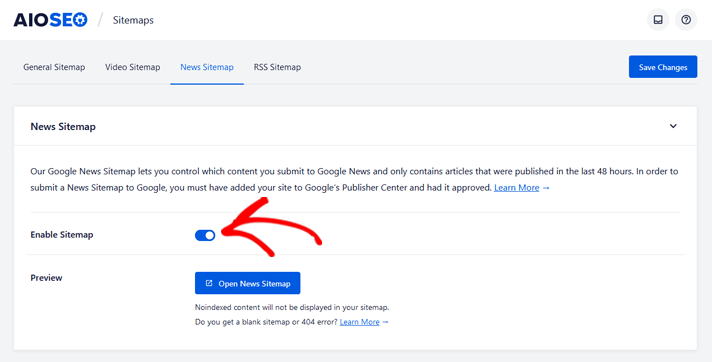Select the News Sitemap tab
The height and width of the screenshot is (362, 712).
tap(207, 67)
